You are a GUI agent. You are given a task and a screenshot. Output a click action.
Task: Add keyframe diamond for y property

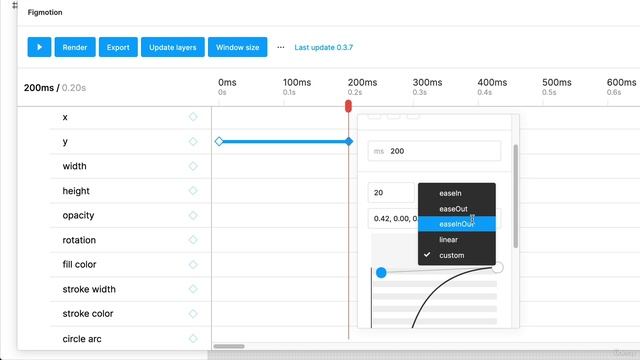(193, 142)
